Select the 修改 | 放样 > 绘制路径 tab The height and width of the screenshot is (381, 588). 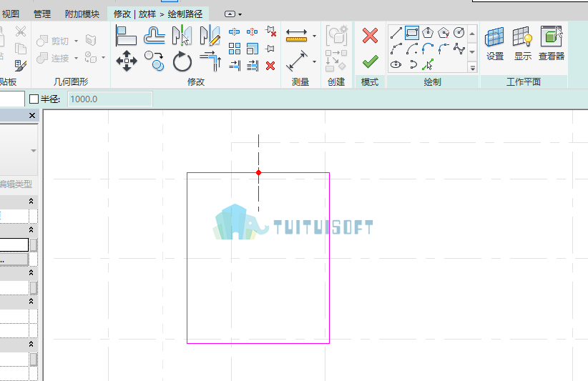click(x=158, y=14)
